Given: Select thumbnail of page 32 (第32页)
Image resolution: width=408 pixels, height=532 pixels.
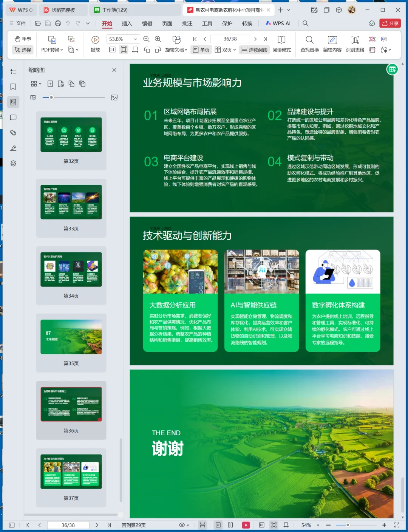Looking at the screenshot, I should [x=71, y=135].
